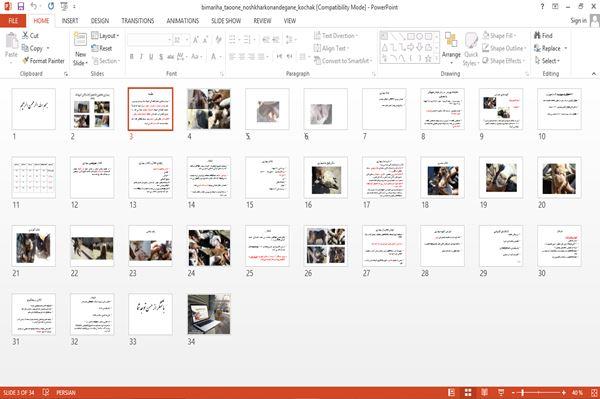This screenshot has width=600, height=399.
Task: Click Fit slide to window icon
Action: point(594,392)
